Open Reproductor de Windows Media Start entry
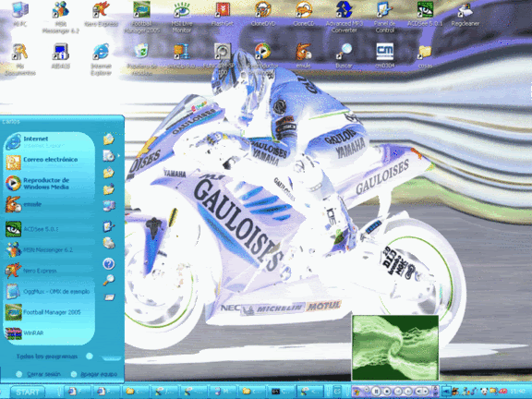This screenshot has height=399, width=532. [x=49, y=183]
